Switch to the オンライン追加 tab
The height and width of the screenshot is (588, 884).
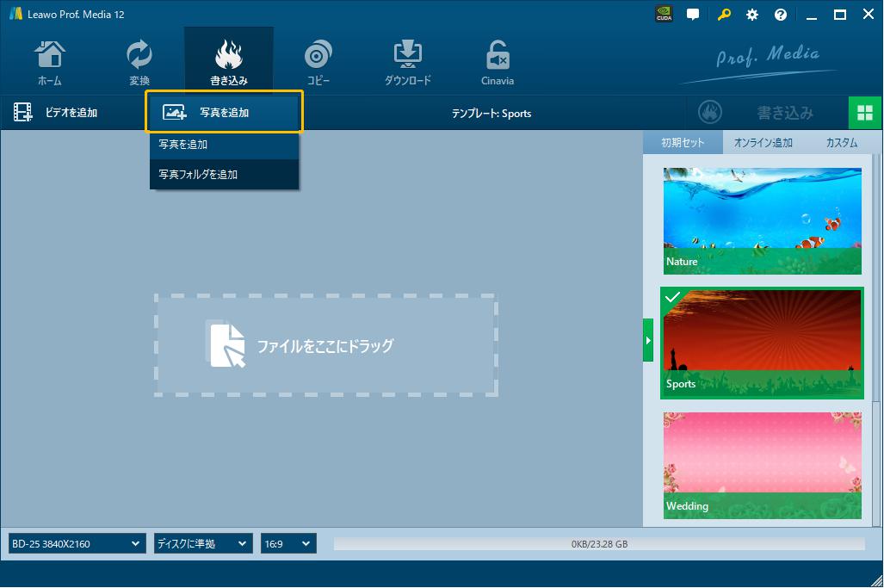[x=763, y=143]
